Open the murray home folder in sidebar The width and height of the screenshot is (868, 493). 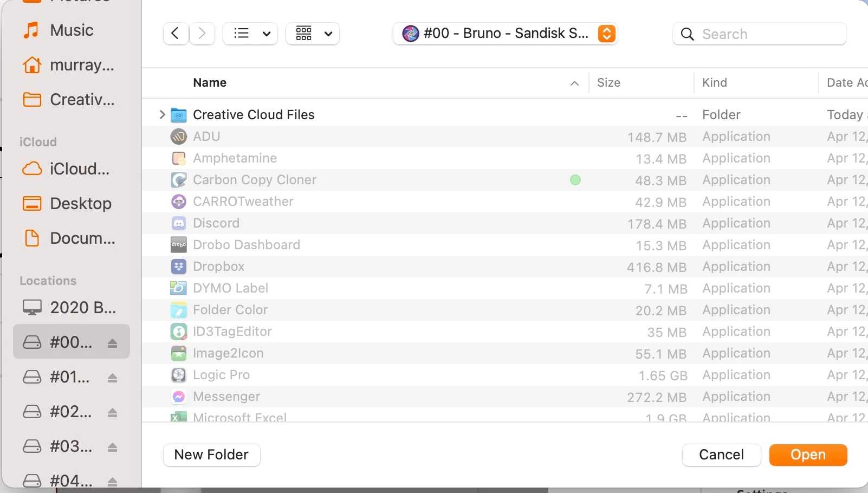[70, 65]
